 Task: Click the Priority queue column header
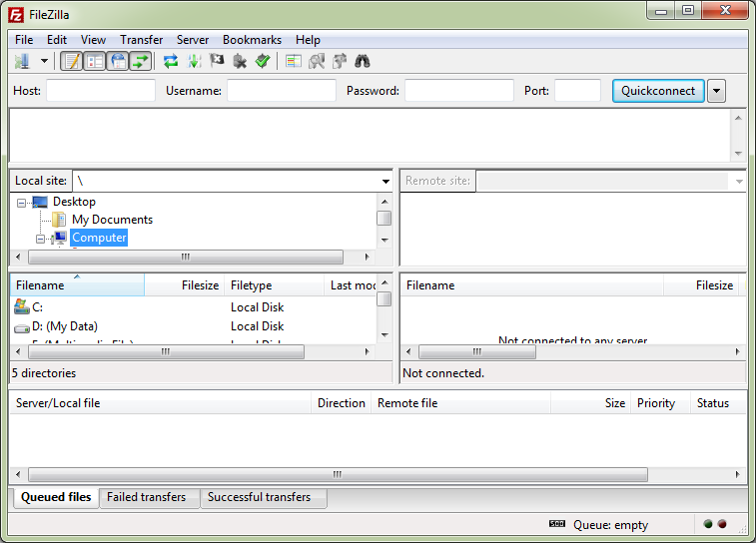tap(660, 403)
